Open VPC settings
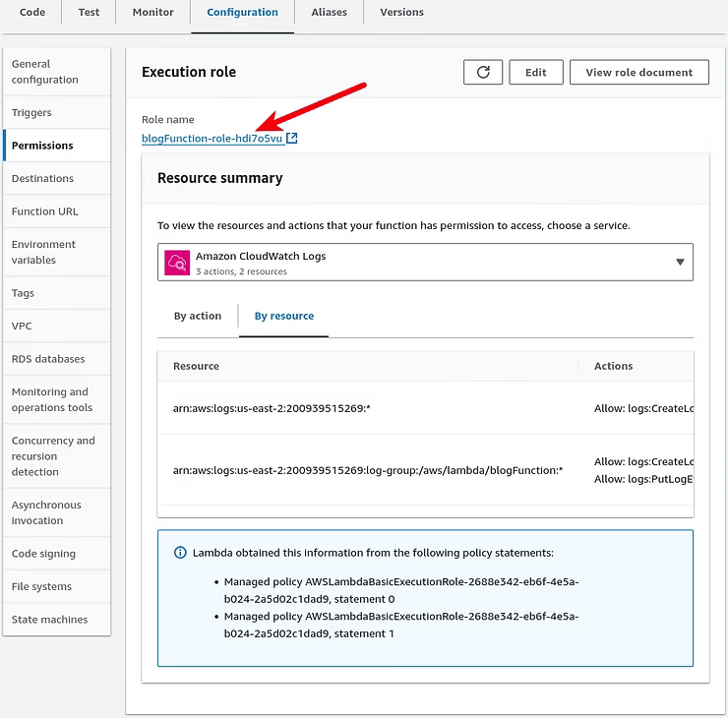The image size is (728, 718). 57,326
